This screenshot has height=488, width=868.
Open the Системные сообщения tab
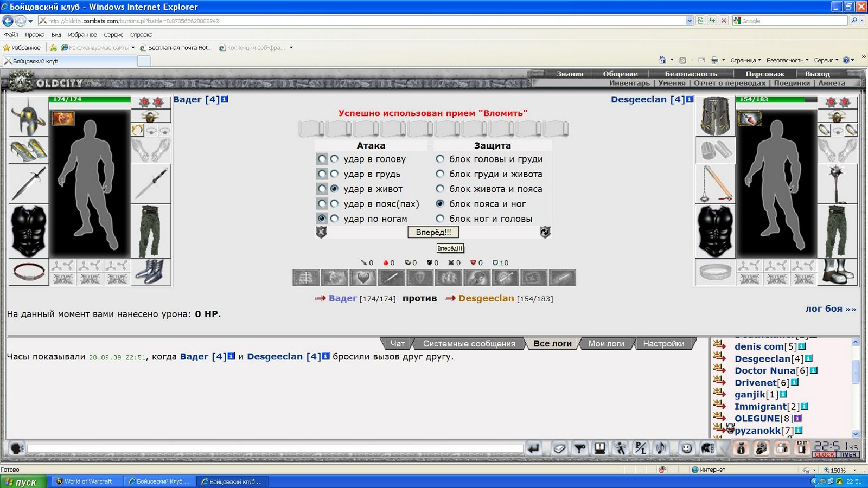[x=469, y=343]
